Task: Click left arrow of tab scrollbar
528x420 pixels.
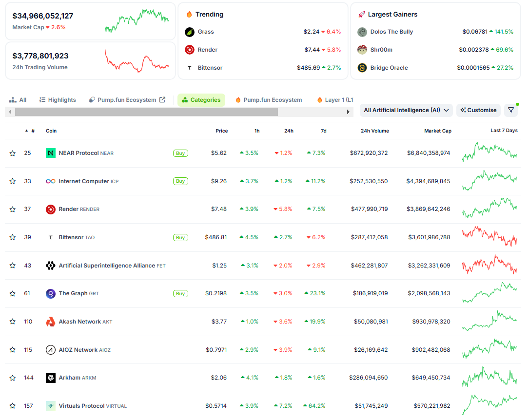Action: (x=10, y=112)
